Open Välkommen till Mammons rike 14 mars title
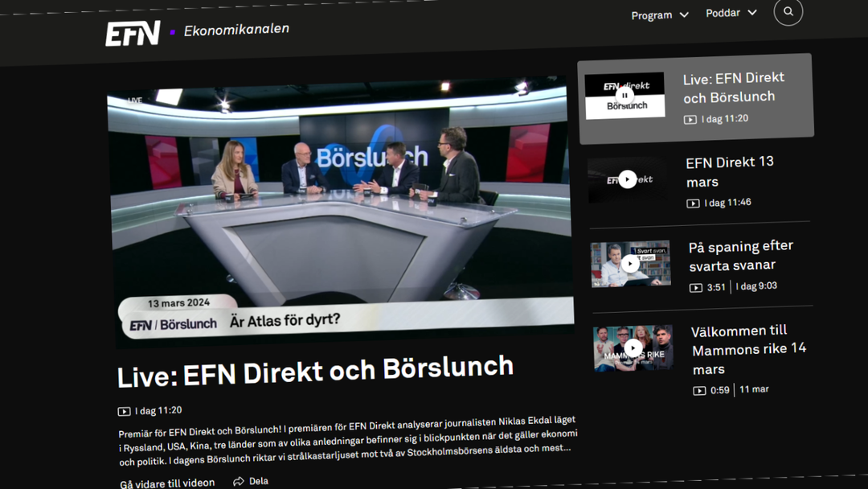 748,350
